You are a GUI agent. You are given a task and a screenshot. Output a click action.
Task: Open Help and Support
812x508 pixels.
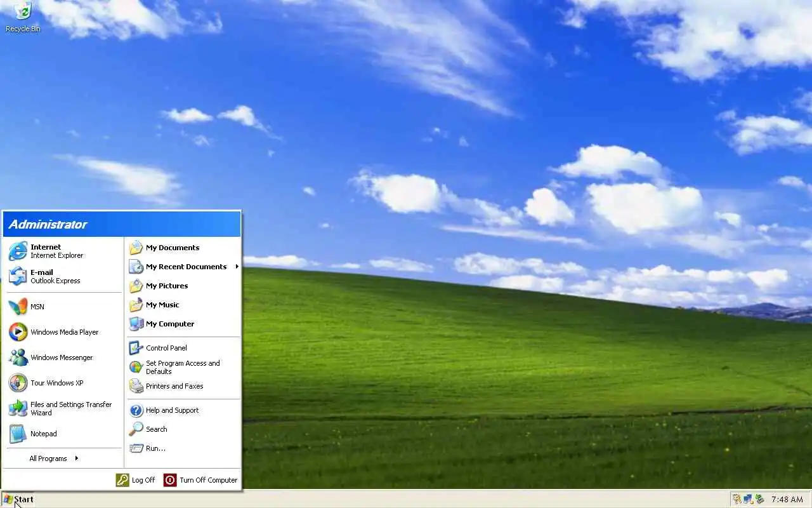pyautogui.click(x=183, y=410)
